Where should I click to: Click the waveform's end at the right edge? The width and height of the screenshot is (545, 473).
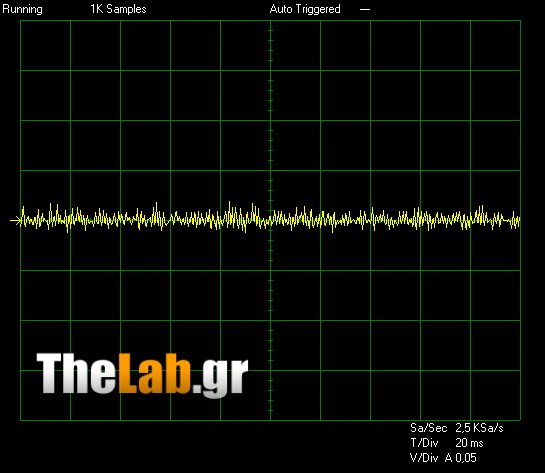click(519, 220)
